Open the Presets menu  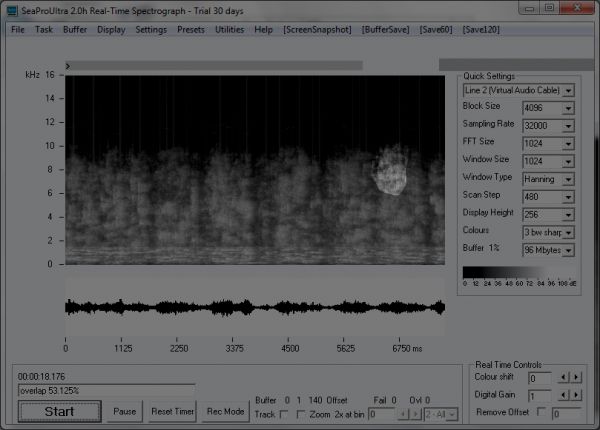pos(191,30)
